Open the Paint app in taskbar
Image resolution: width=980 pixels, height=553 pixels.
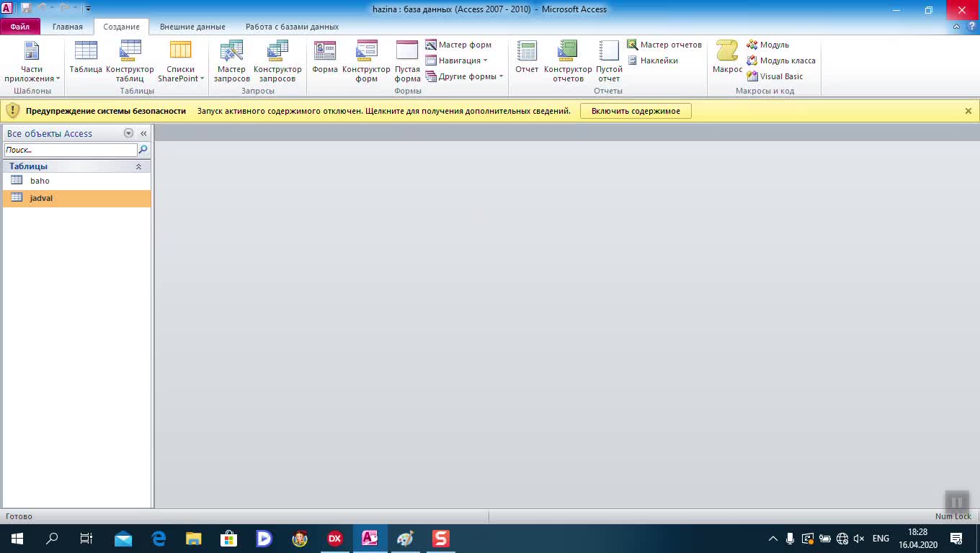coord(405,538)
